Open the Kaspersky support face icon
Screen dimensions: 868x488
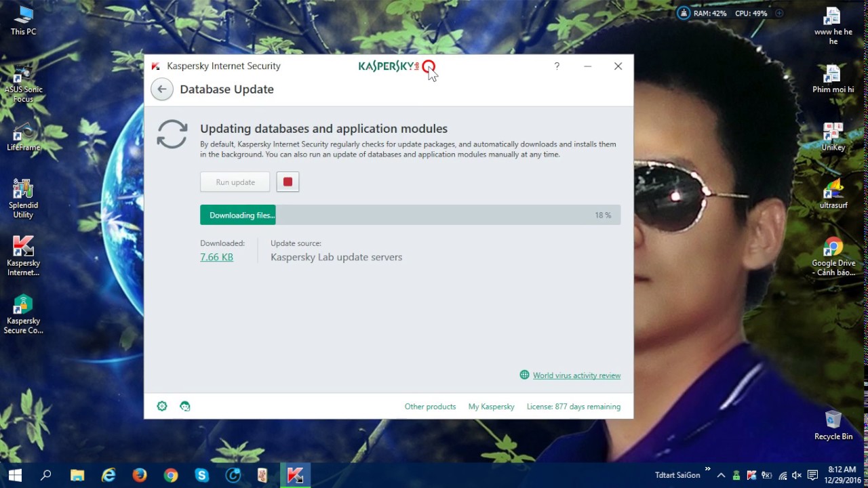coord(185,406)
